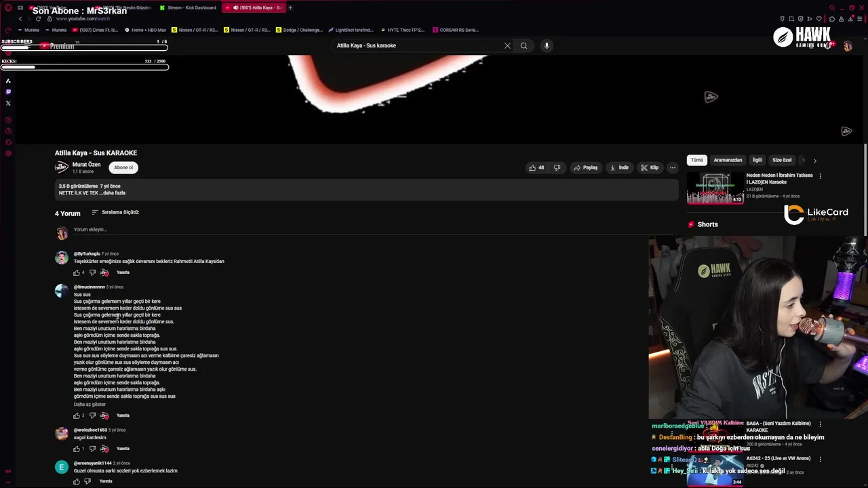Like the @ersenuyanik1144 comment
868x488 pixels.
[77, 481]
